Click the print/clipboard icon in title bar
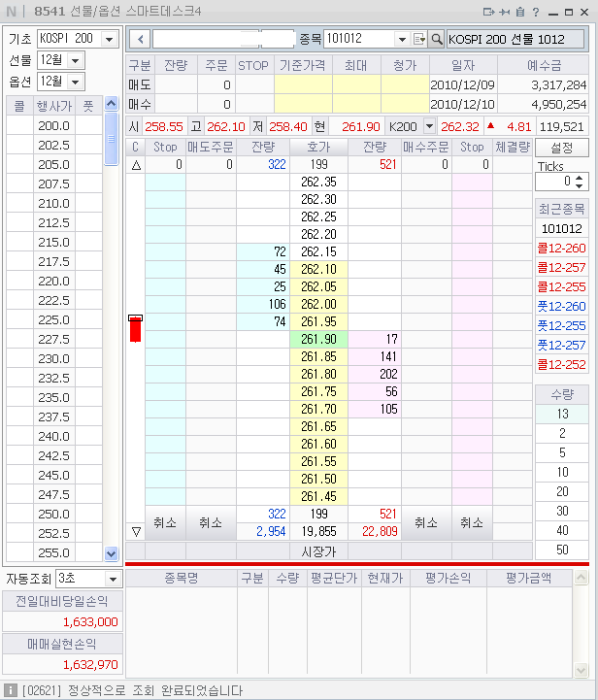 (520, 12)
